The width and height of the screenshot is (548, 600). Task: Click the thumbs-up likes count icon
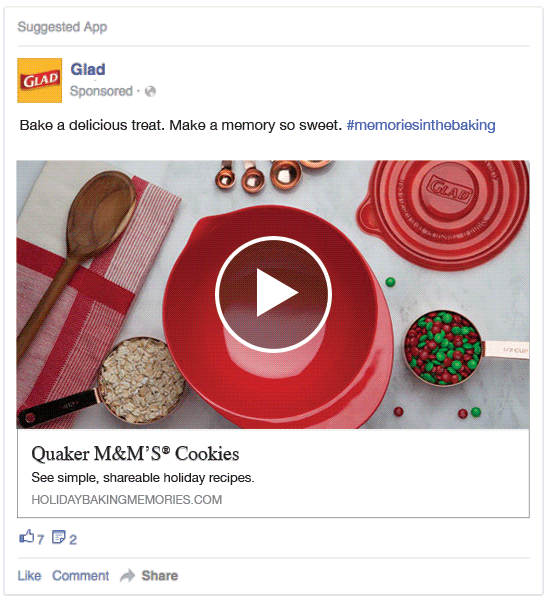(27, 537)
